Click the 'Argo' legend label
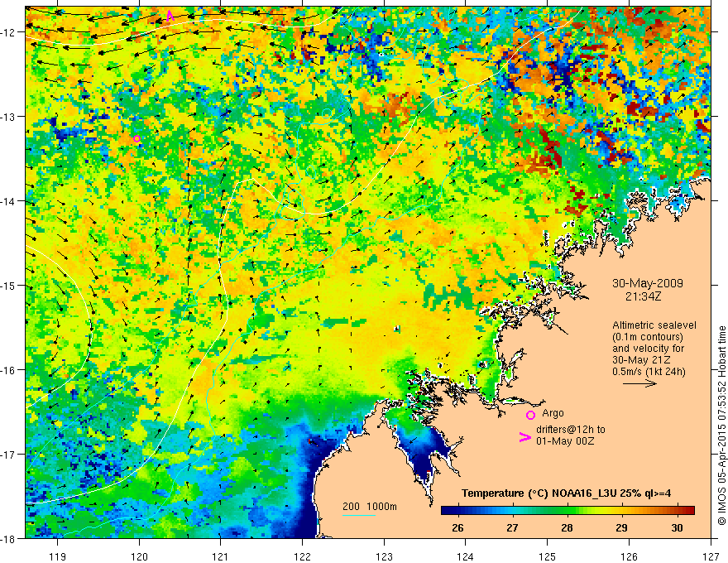The image size is (728, 563). click(x=553, y=413)
